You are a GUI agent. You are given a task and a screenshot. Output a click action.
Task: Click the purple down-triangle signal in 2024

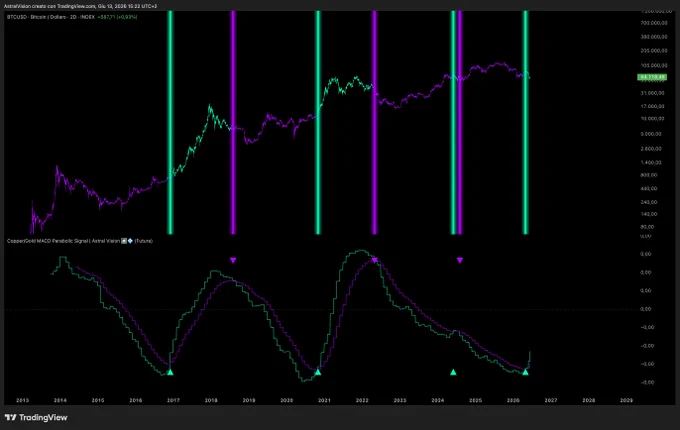460,260
